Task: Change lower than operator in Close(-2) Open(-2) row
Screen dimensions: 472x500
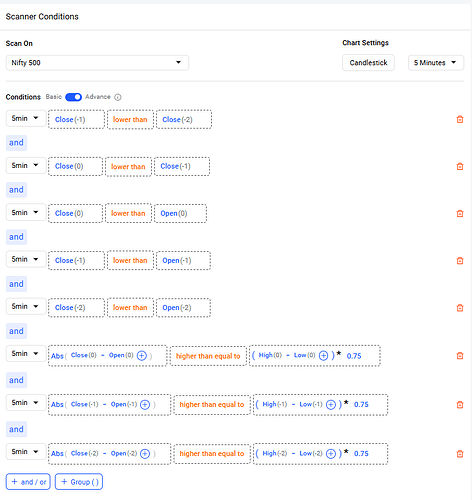Action: pos(130,308)
